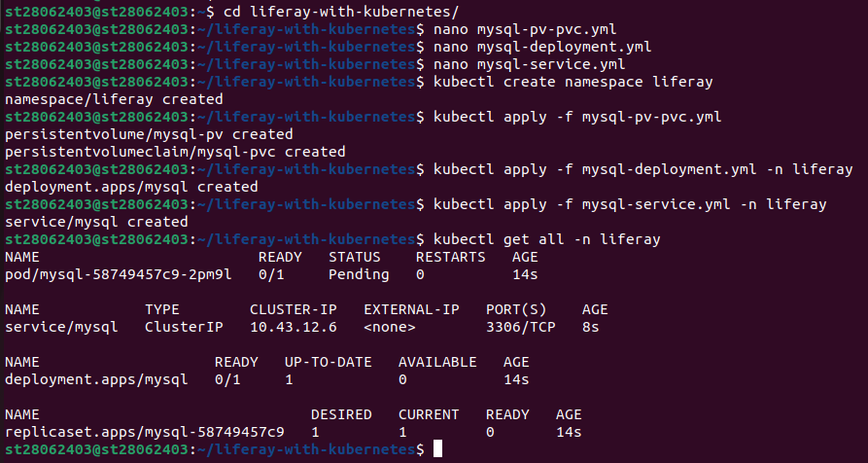Click the STATUS column header
Screen dimensions: 868x463
[x=354, y=257]
